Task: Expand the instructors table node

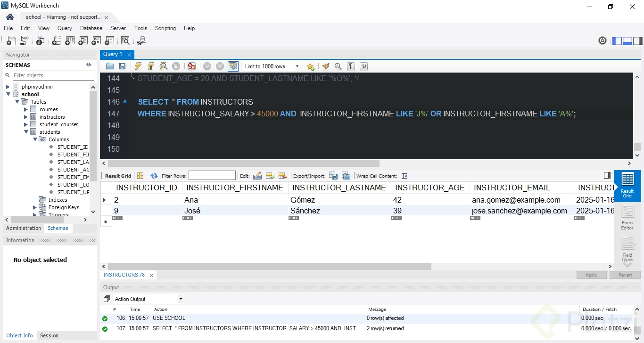Action: pos(26,117)
